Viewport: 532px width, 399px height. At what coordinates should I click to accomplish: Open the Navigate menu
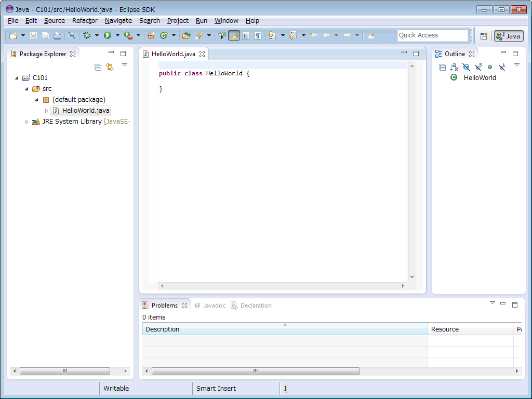pyautogui.click(x=118, y=21)
